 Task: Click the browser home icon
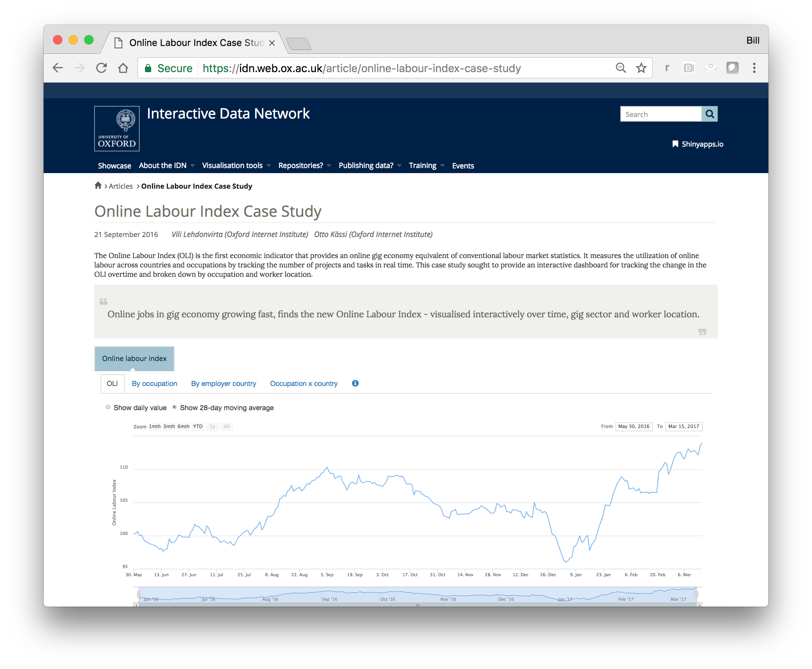pos(123,68)
